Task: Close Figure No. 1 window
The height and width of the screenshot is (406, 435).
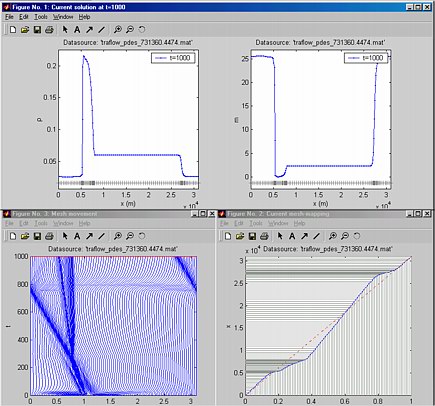Action: (x=427, y=7)
